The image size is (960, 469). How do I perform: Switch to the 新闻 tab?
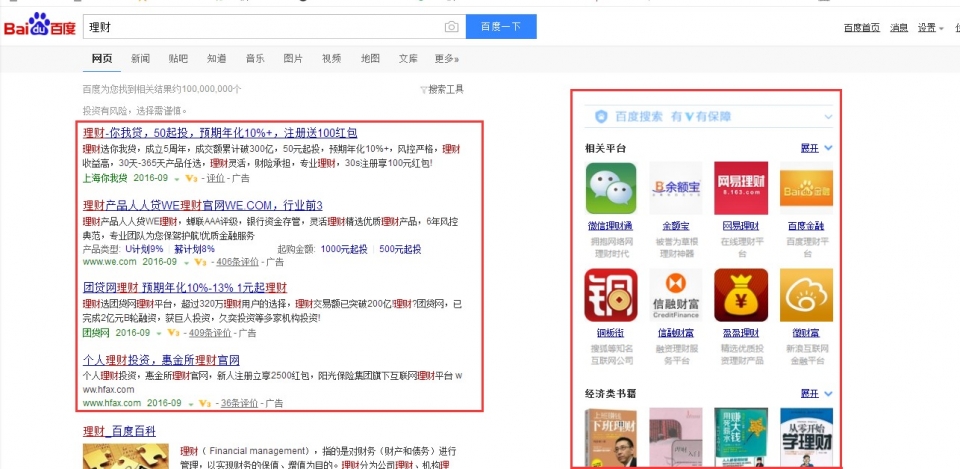click(x=140, y=59)
